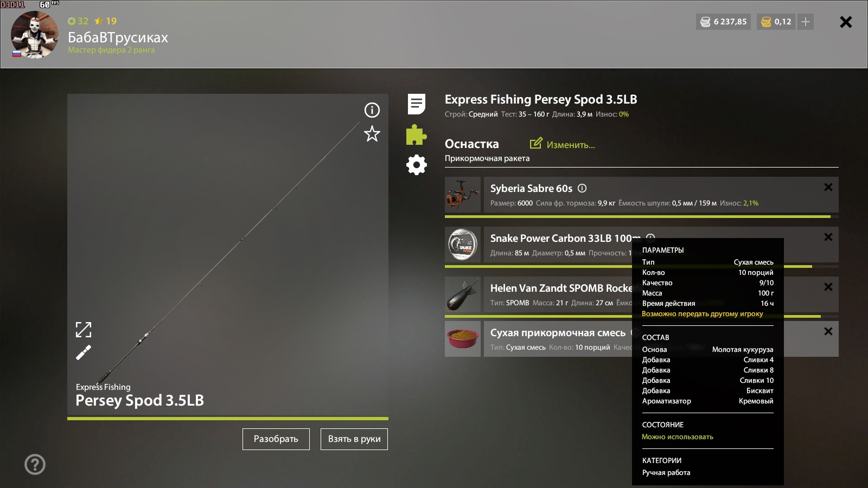Click the 'Ручная работа' category text
The height and width of the screenshot is (488, 868).
(666, 472)
